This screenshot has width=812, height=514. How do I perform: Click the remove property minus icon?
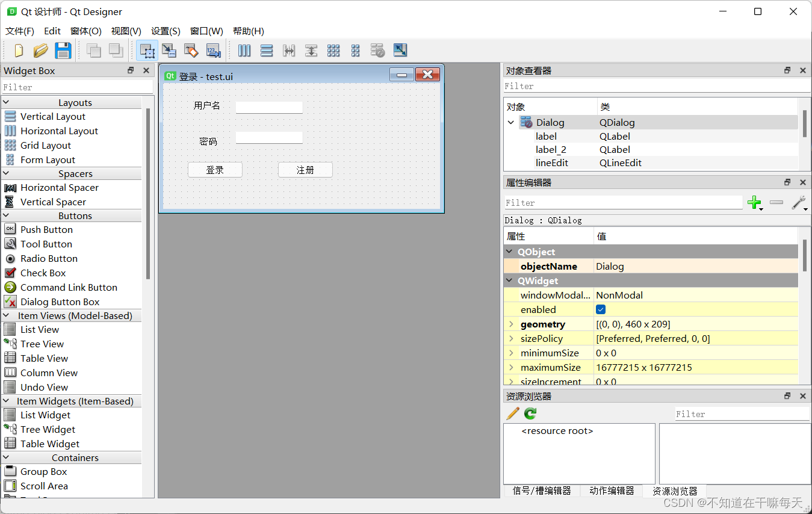776,202
